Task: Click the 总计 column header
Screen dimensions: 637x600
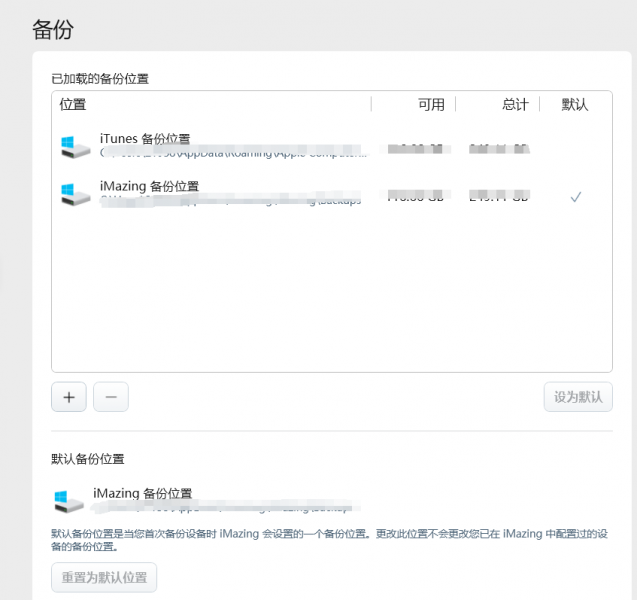Action: click(x=516, y=104)
